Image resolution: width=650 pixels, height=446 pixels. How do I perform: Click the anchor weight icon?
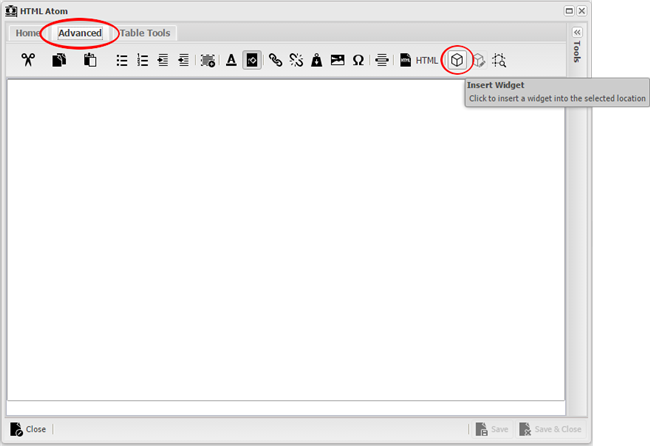pyautogui.click(x=317, y=61)
